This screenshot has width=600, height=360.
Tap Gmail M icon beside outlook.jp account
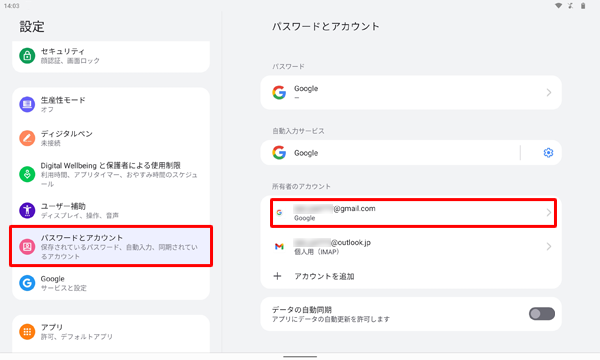point(279,246)
